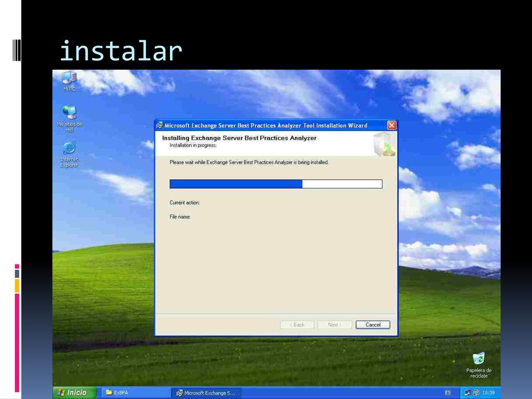Click the disabled Back button
Image resolution: width=532 pixels, height=399 pixels.
(297, 325)
